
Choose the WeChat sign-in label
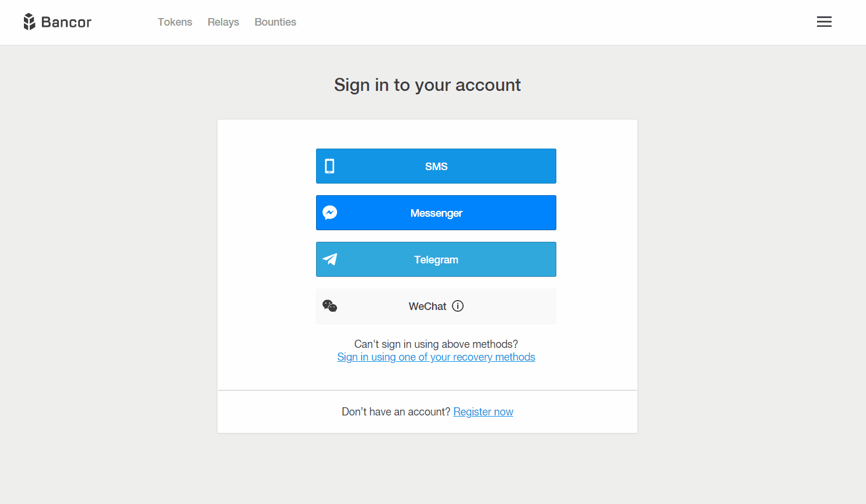427,306
